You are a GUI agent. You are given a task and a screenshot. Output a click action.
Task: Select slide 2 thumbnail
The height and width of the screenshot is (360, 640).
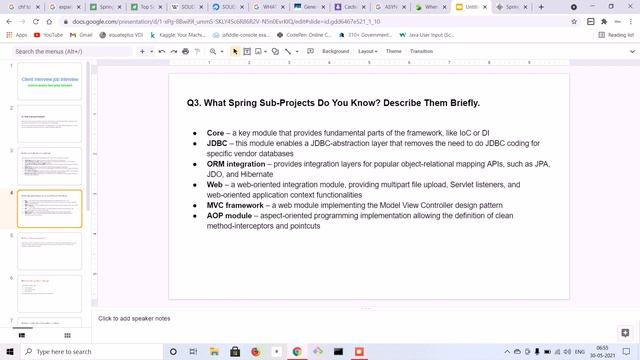point(50,124)
